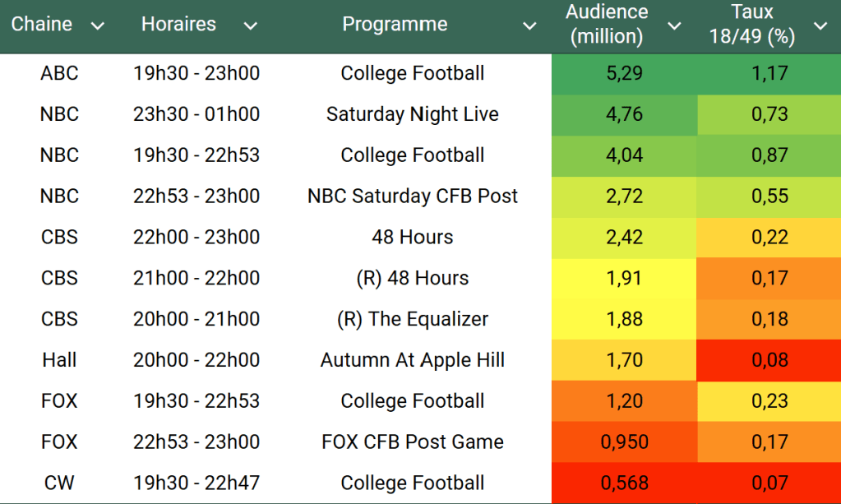
Task: Click the CW channel cell
Action: pos(59,483)
